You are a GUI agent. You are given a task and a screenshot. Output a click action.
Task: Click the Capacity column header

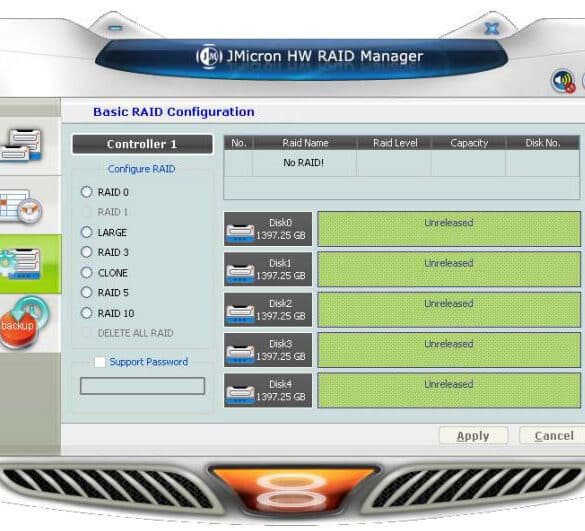[469, 143]
